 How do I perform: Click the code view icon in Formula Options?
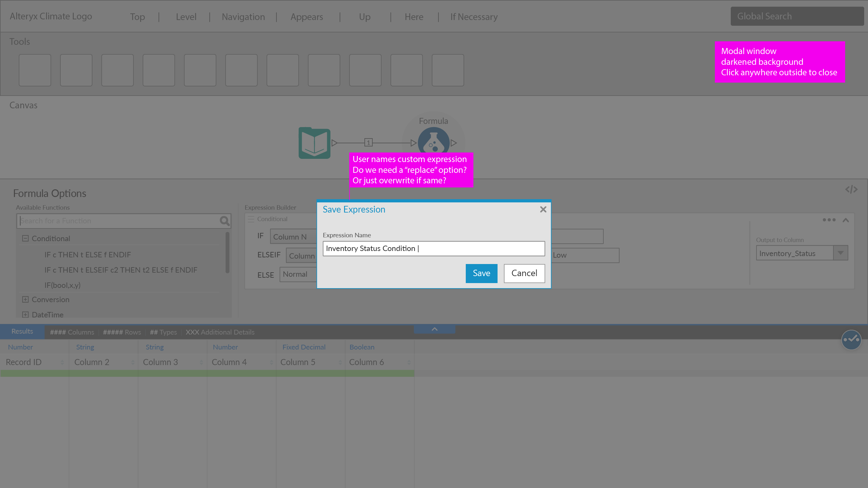coord(851,189)
